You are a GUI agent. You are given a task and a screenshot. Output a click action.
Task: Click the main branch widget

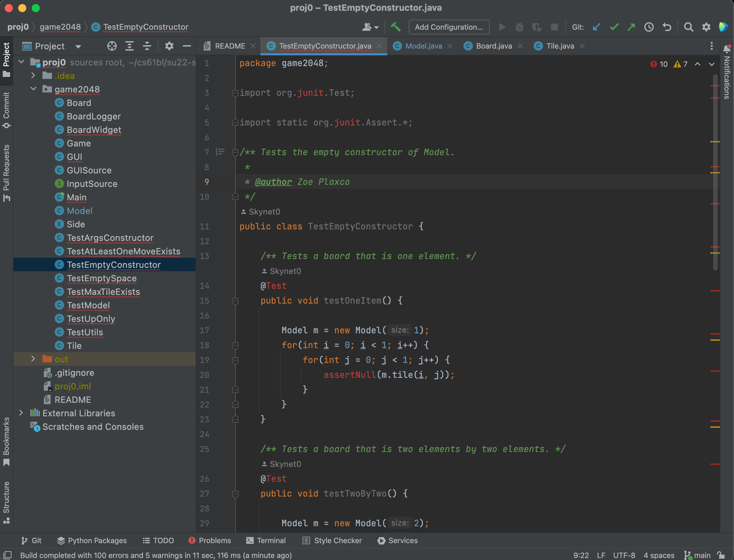698,555
